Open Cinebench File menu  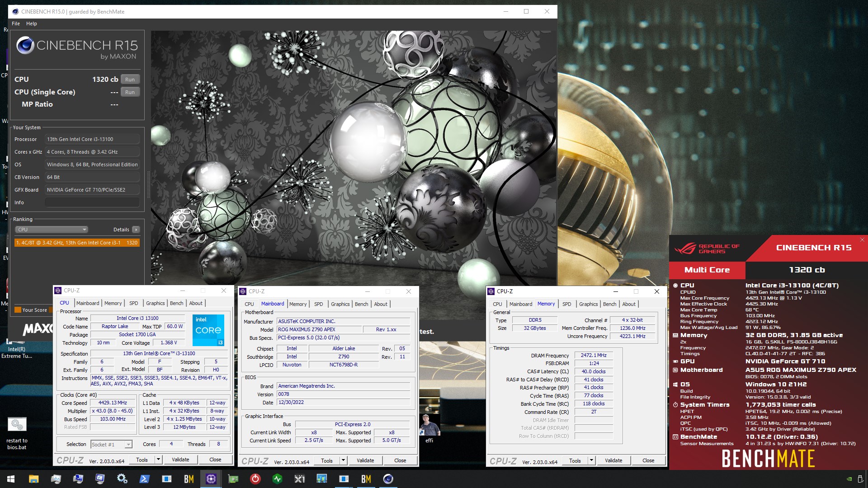tap(16, 23)
